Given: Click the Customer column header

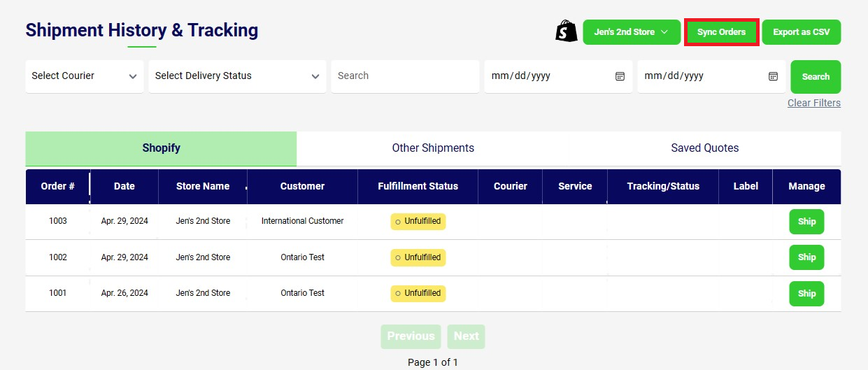Looking at the screenshot, I should 302,186.
